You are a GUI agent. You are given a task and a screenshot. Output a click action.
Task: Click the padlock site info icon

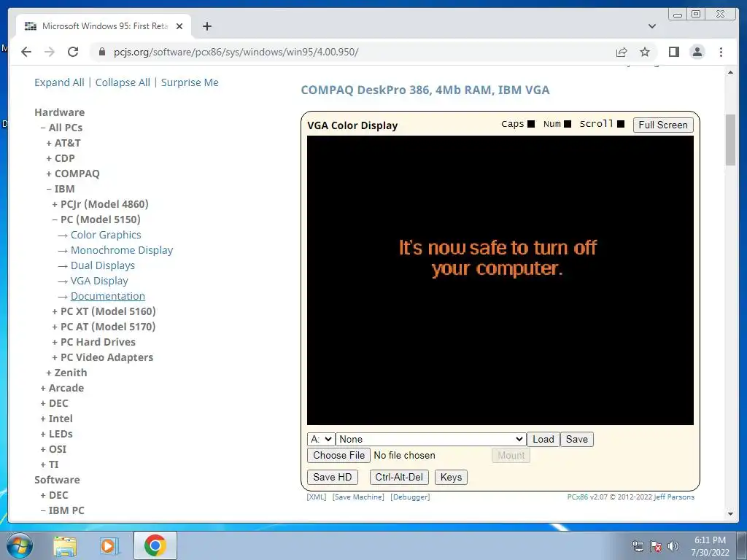[x=101, y=52]
